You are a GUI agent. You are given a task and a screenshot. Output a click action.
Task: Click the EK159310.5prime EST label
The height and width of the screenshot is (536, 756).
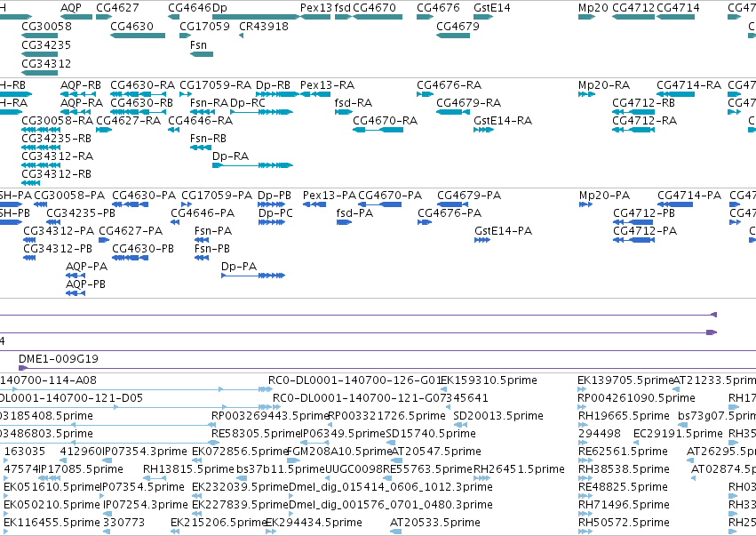[x=489, y=380]
